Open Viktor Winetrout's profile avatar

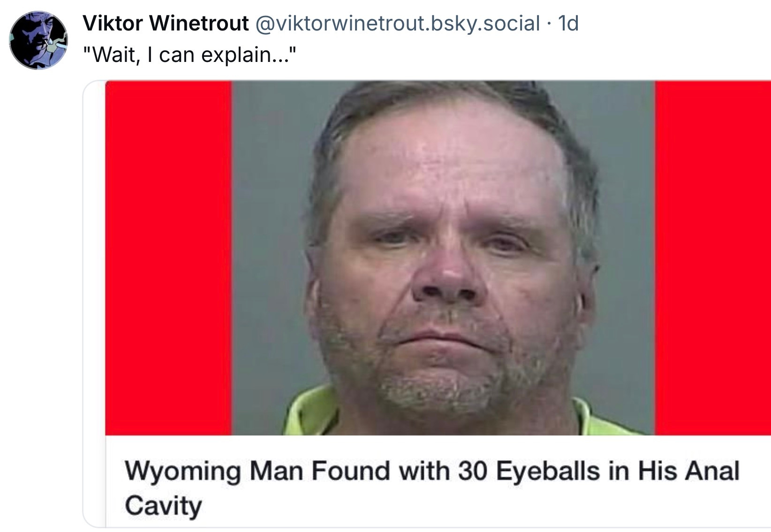38,40
